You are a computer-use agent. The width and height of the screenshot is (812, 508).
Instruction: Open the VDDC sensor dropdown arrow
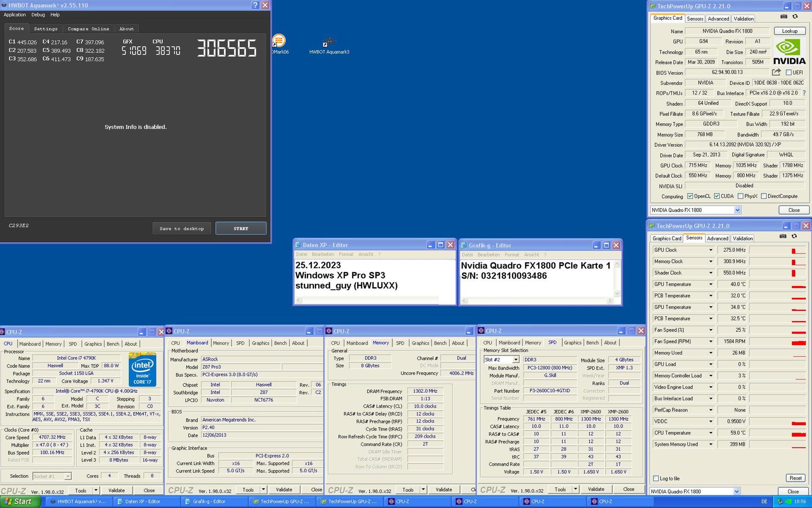[710, 421]
